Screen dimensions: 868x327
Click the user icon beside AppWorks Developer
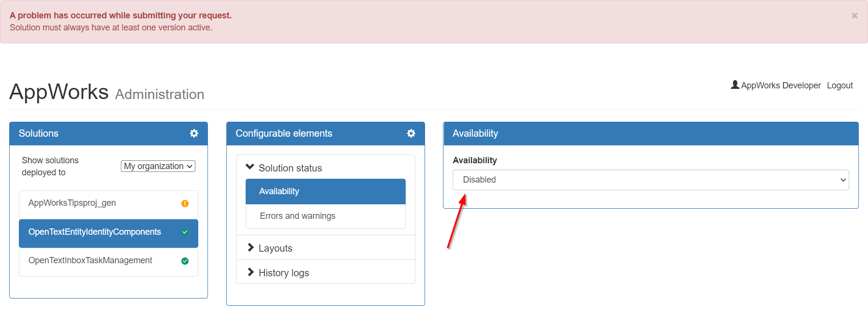click(735, 85)
